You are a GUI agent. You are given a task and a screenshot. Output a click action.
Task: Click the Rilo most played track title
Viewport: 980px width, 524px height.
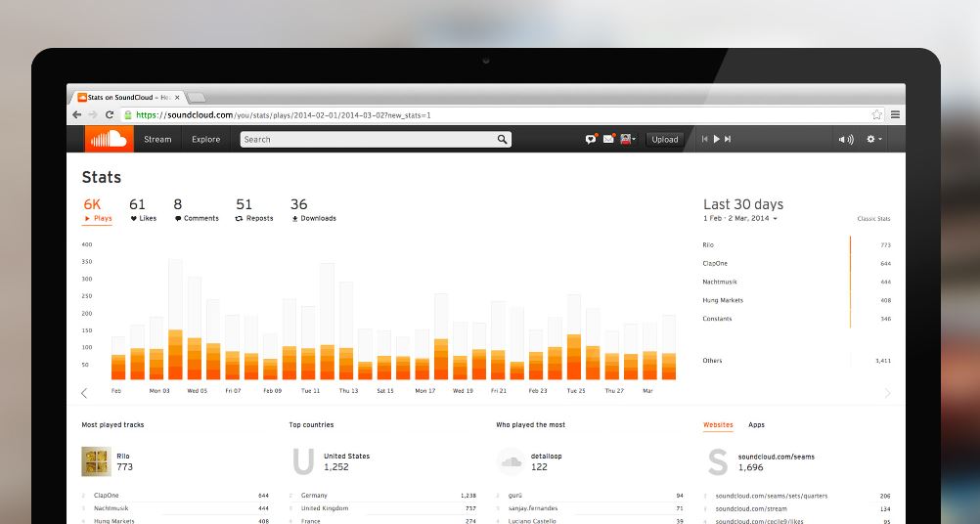click(x=123, y=456)
